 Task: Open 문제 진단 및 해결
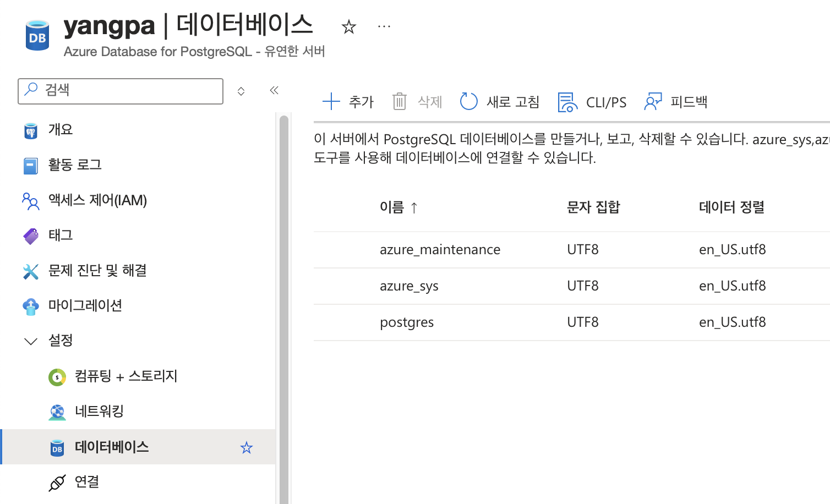point(97,270)
